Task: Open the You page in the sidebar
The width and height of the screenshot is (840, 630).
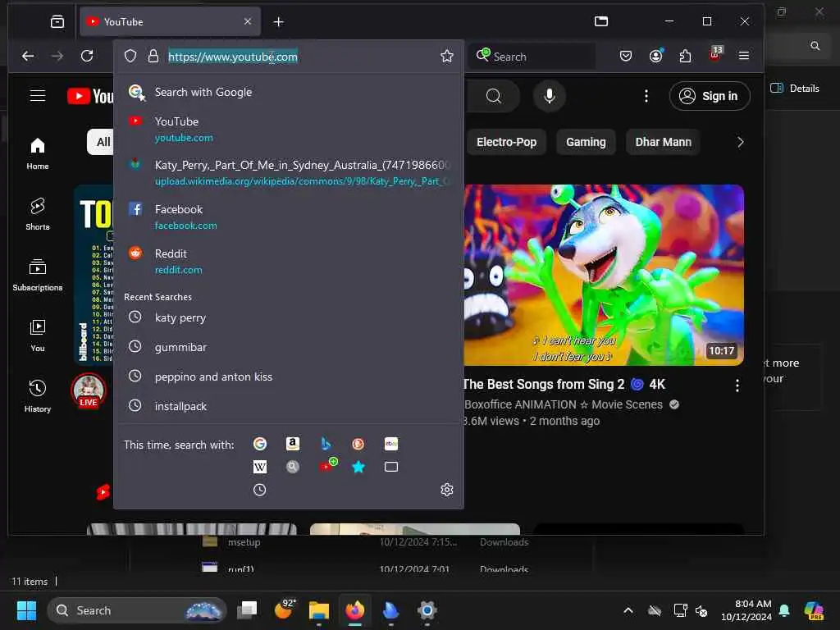Action: (x=38, y=335)
